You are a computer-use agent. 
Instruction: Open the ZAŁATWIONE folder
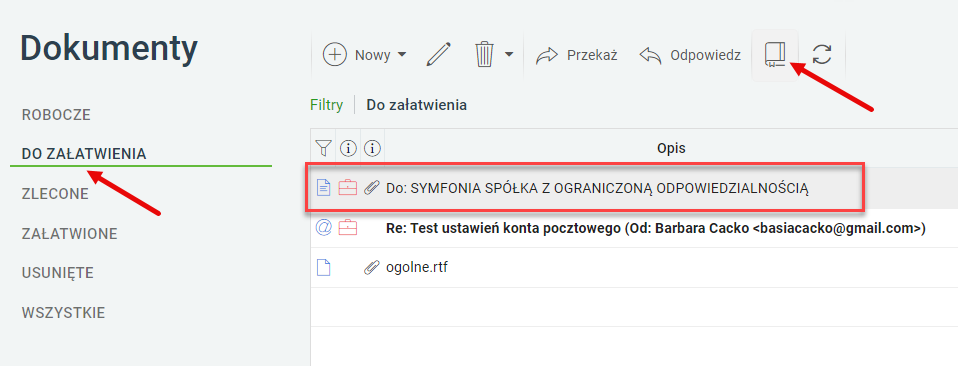70,234
